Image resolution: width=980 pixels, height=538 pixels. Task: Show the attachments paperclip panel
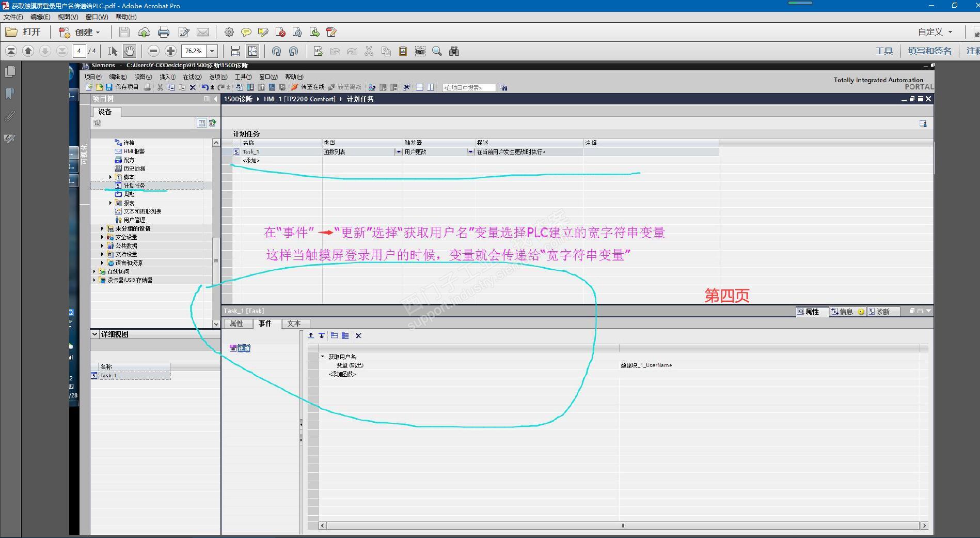[10, 116]
